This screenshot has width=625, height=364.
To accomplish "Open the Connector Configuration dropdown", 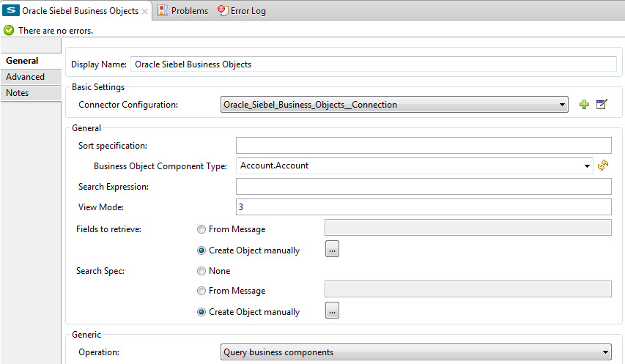I will click(394, 105).
